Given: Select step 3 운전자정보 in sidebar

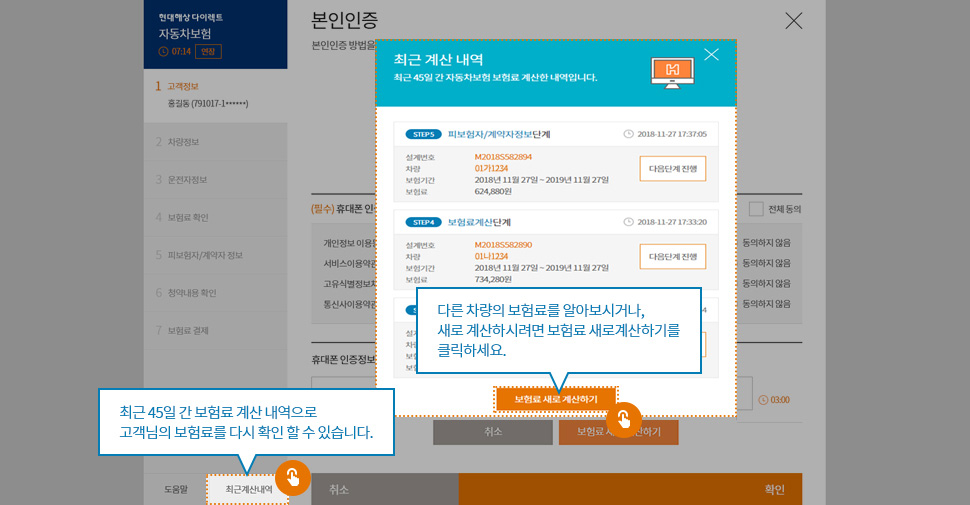Looking at the screenshot, I should [x=215, y=179].
